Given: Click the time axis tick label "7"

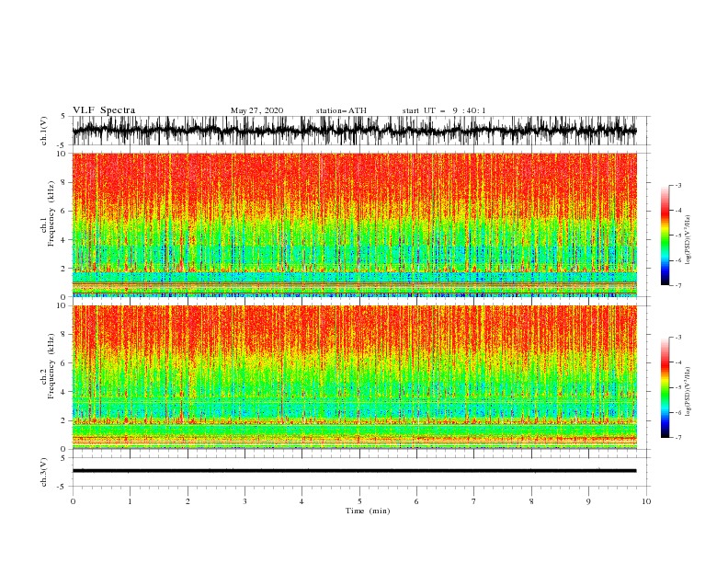Looking at the screenshot, I should pos(474,501).
